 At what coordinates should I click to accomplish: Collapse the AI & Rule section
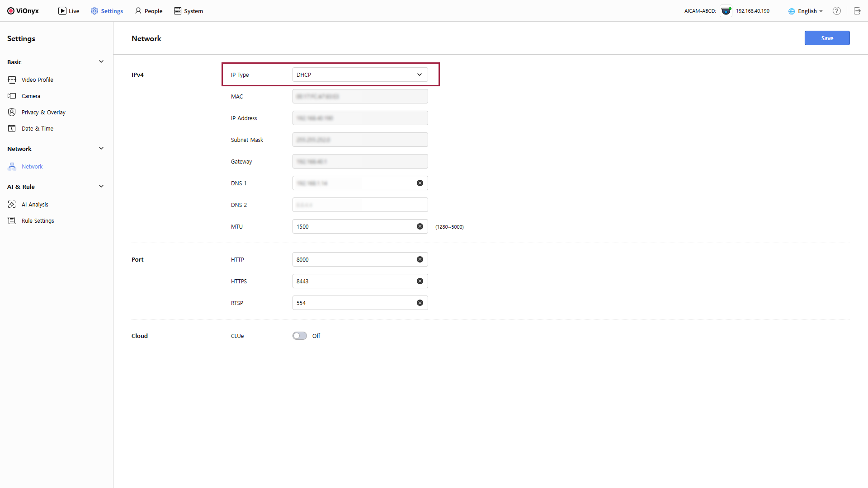(x=101, y=187)
